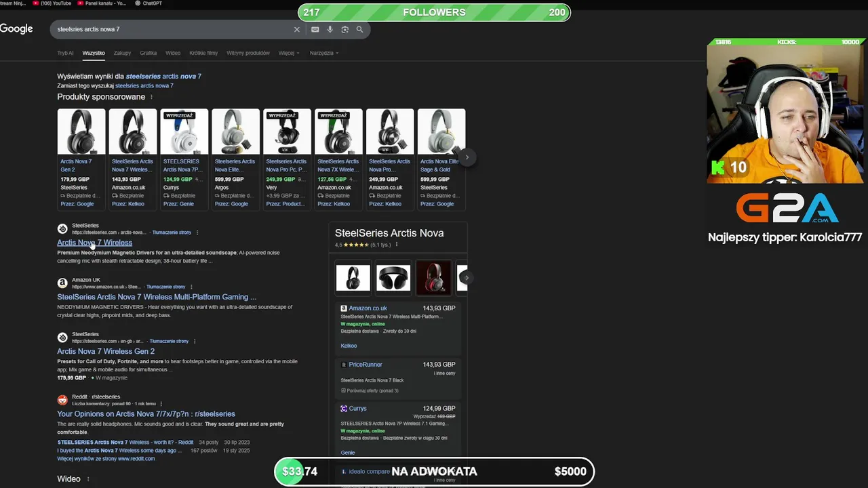This screenshot has height=488, width=868.
Task: Open sponsored Very Arctis Nova Pro Pc product thumbnail
Action: tap(287, 131)
